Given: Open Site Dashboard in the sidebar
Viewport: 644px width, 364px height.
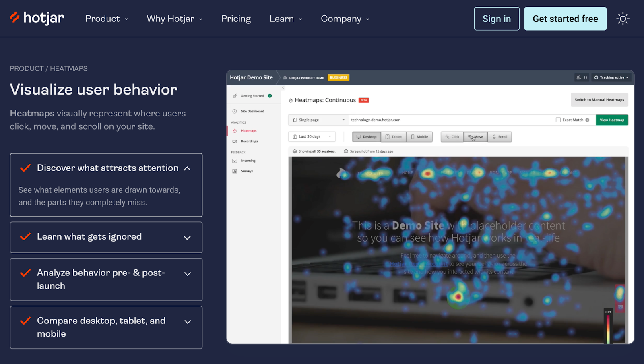Looking at the screenshot, I should pyautogui.click(x=252, y=111).
